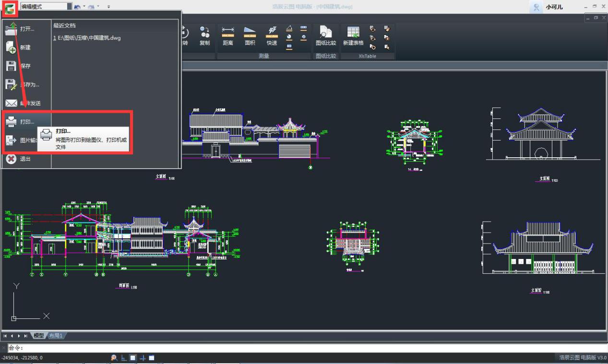Jump to last layout tab arrow
Screen dimensions: 608x364
coord(25,336)
